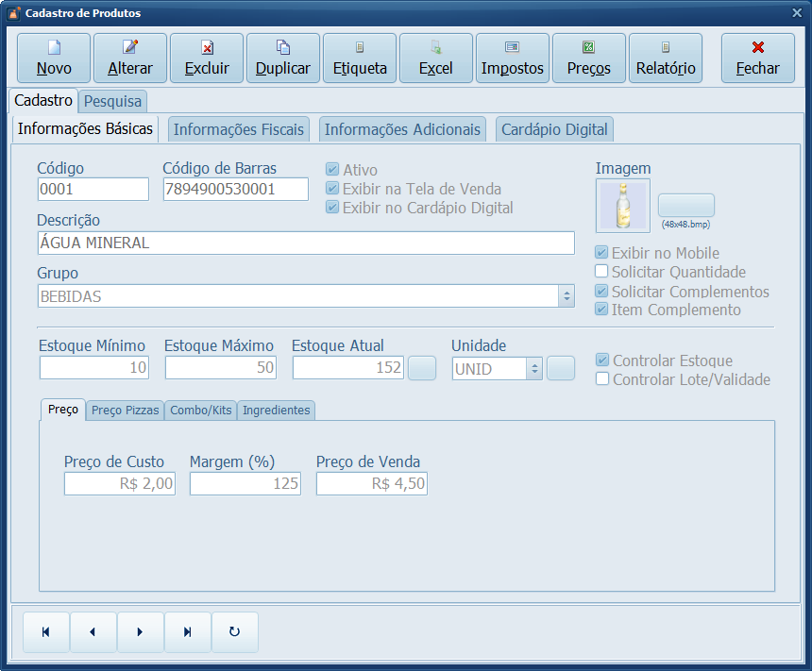Open the Pesquisa tab

pyautogui.click(x=112, y=101)
